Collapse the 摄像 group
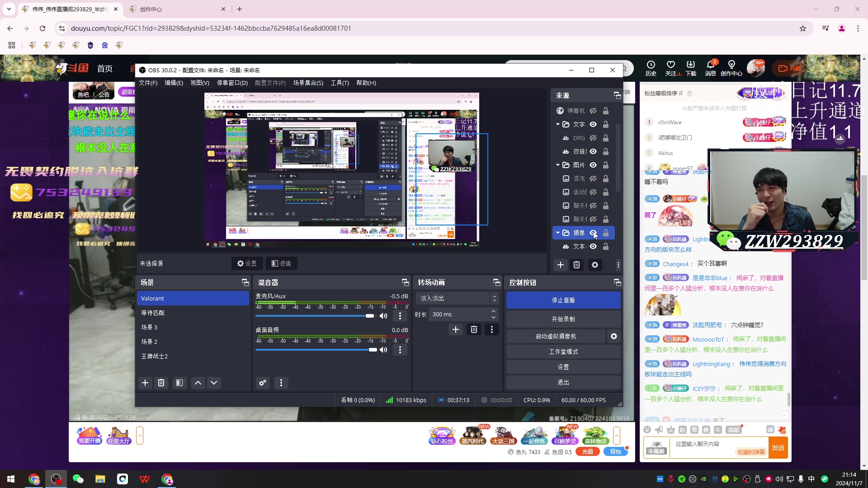 click(x=558, y=233)
